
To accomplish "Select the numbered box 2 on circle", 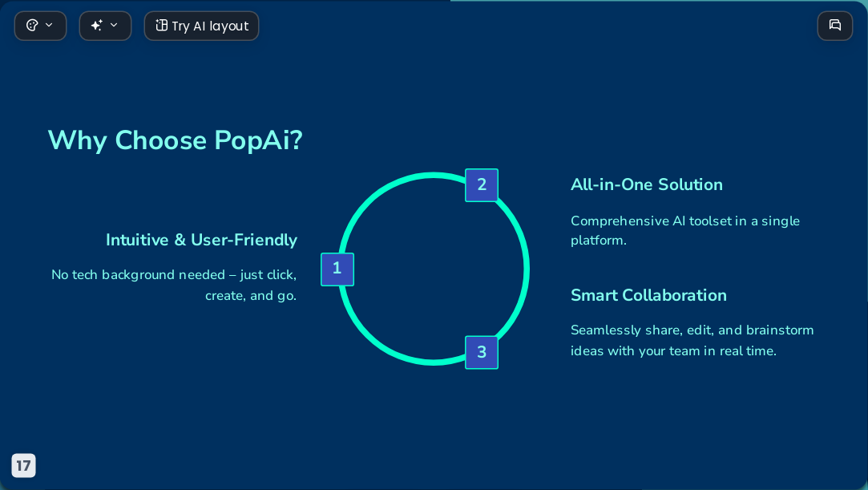I will coord(482,185).
